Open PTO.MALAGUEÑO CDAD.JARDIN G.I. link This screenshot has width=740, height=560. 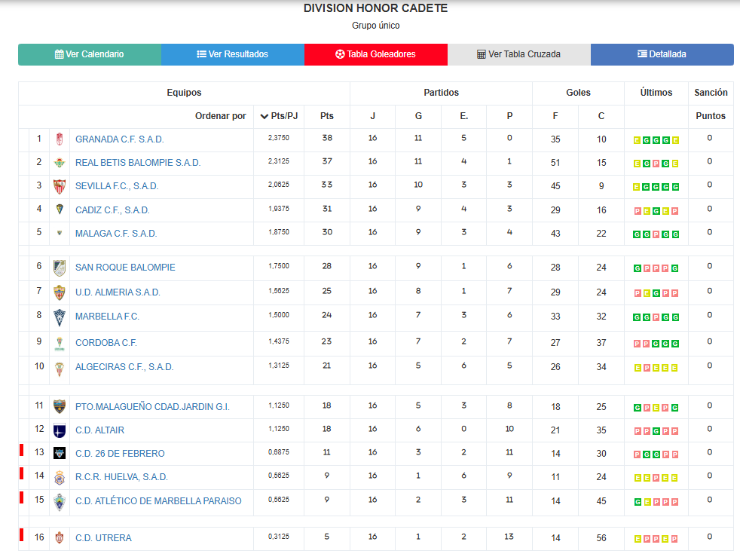click(152, 407)
